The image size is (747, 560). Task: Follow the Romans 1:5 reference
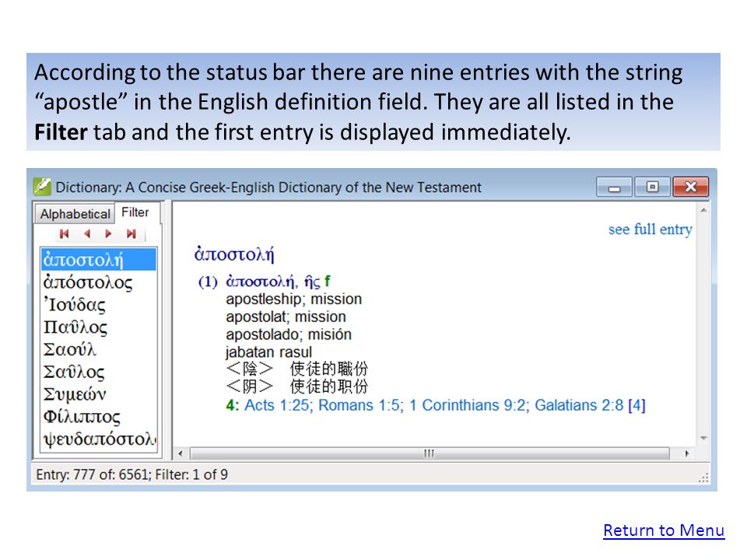360,405
